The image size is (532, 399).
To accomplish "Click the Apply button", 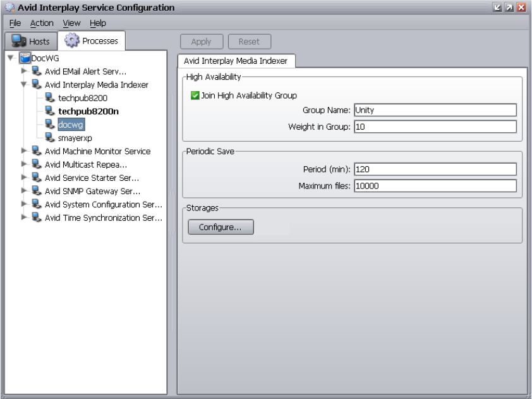I will [x=202, y=42].
